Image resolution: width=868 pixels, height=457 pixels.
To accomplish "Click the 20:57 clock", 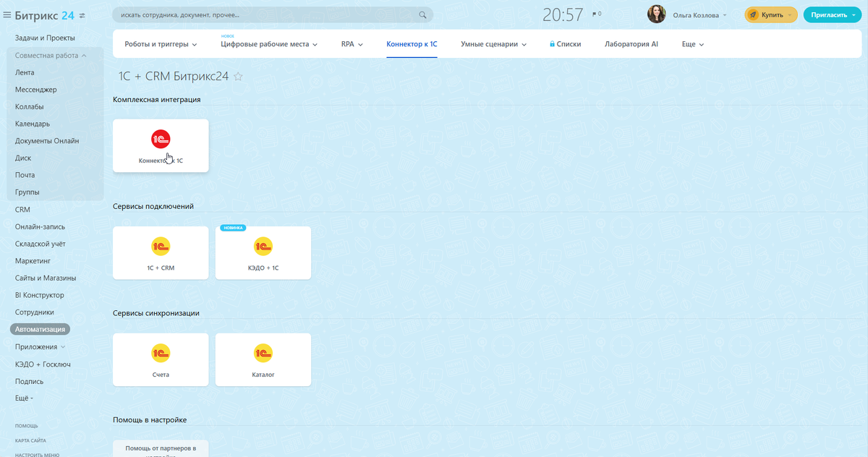I will 563,14.
